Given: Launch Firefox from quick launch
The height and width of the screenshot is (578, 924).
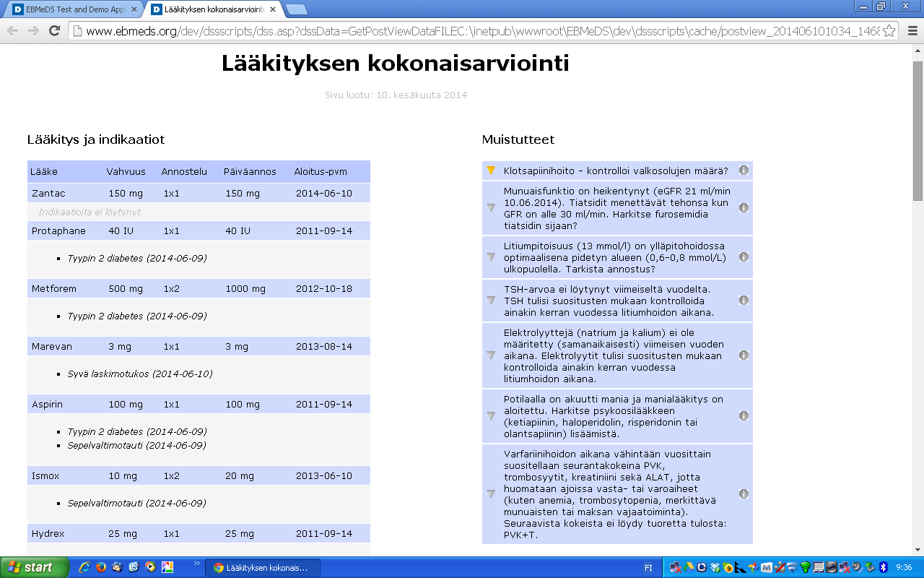Looking at the screenshot, I should (x=100, y=567).
